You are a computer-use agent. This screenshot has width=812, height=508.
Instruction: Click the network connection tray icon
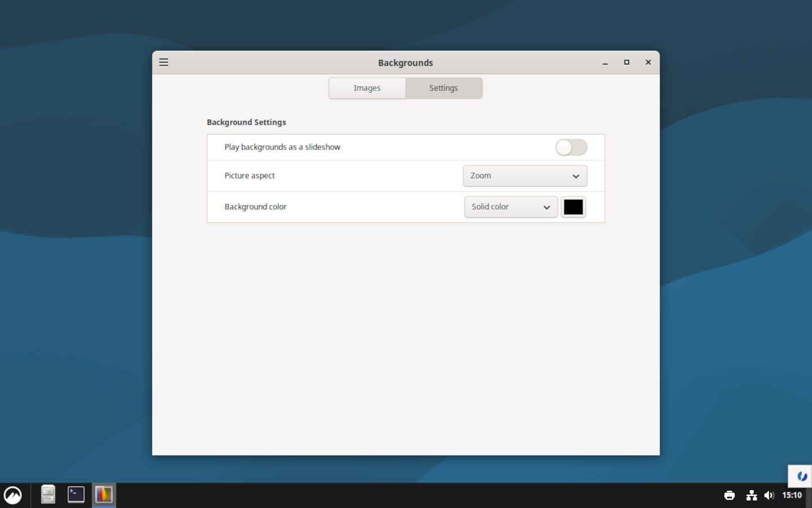tap(751, 496)
